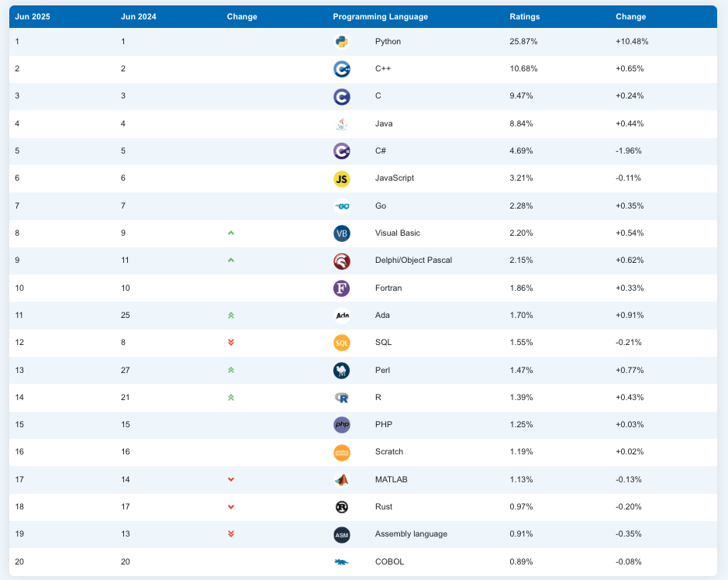Click the COBOL language name

[x=389, y=562]
